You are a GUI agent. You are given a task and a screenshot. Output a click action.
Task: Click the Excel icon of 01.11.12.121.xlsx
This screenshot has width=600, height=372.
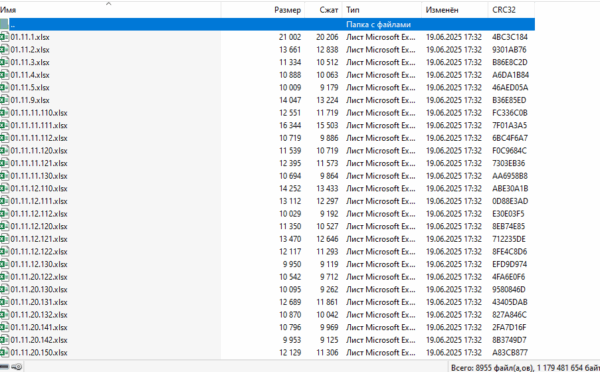pyautogui.click(x=4, y=239)
